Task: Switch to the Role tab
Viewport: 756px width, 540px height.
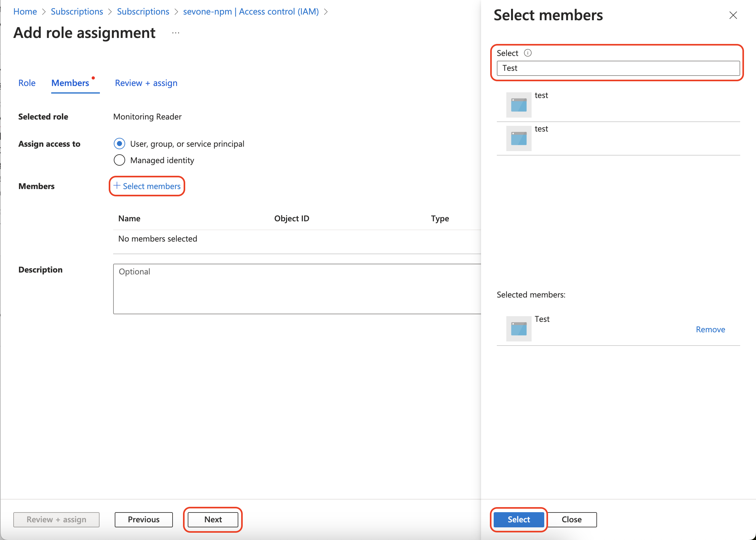Action: click(27, 83)
